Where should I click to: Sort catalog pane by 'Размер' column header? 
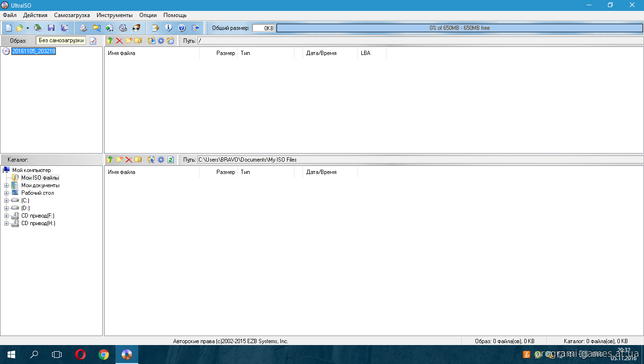tap(218, 172)
